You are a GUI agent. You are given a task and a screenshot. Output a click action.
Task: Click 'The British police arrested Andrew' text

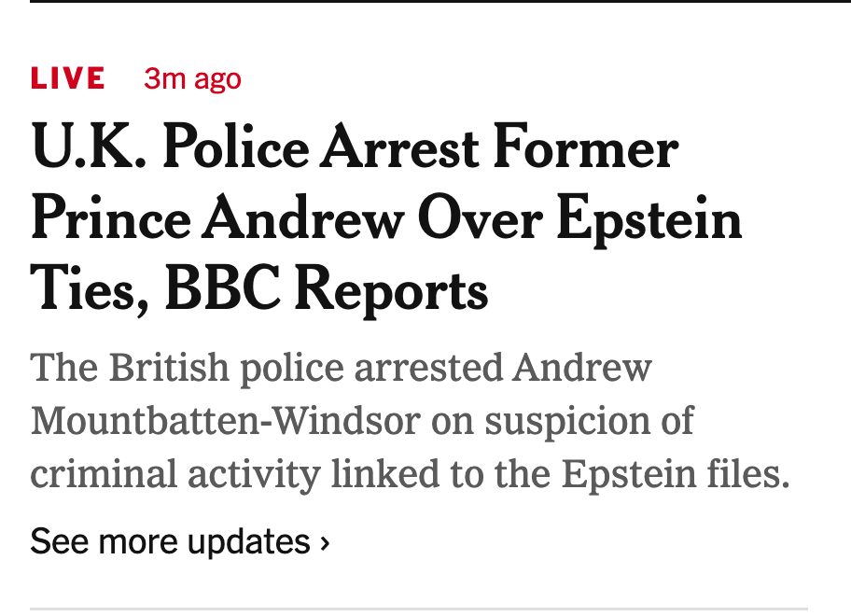(x=341, y=368)
